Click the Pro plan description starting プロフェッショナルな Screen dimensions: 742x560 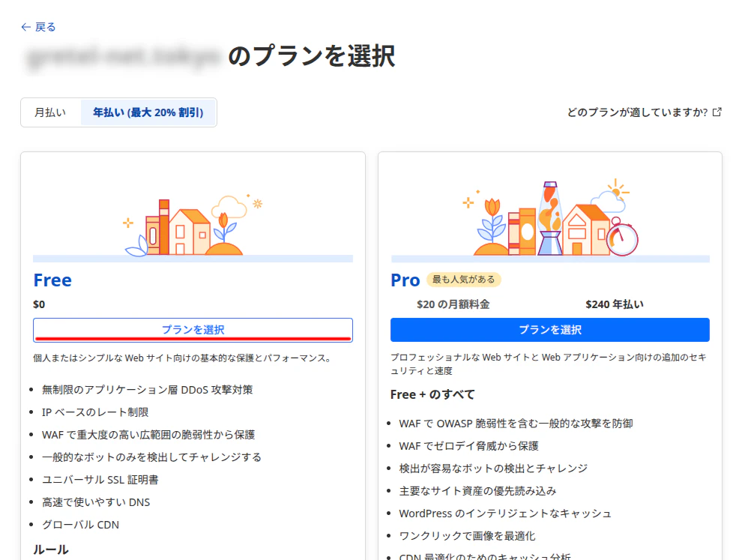[549, 364]
